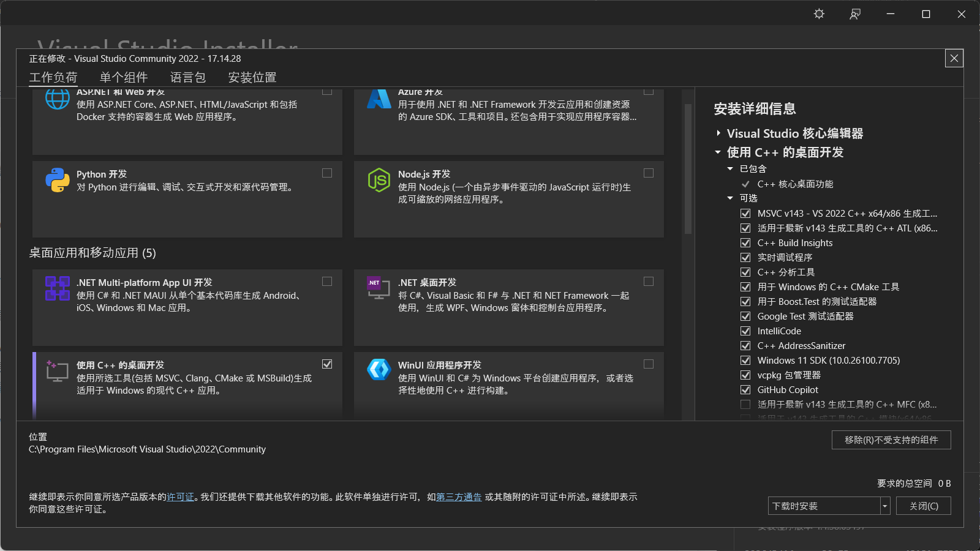Uncheck Windows 11 SDK component

(x=745, y=361)
